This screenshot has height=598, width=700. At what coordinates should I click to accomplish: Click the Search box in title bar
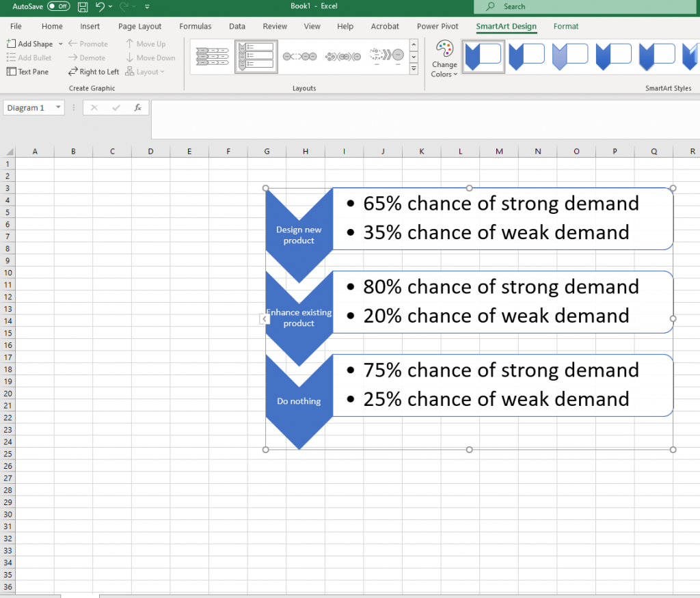pyautogui.click(x=587, y=7)
